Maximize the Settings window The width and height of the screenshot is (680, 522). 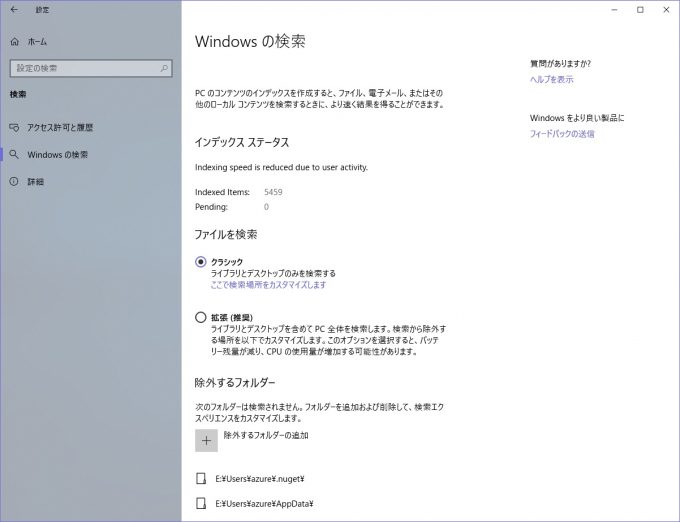click(x=640, y=10)
